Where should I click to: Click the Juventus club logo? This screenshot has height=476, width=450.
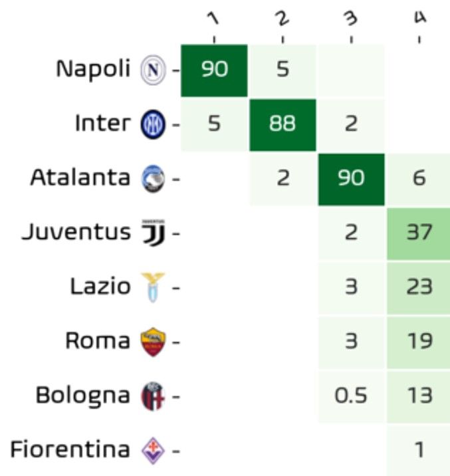click(x=152, y=233)
